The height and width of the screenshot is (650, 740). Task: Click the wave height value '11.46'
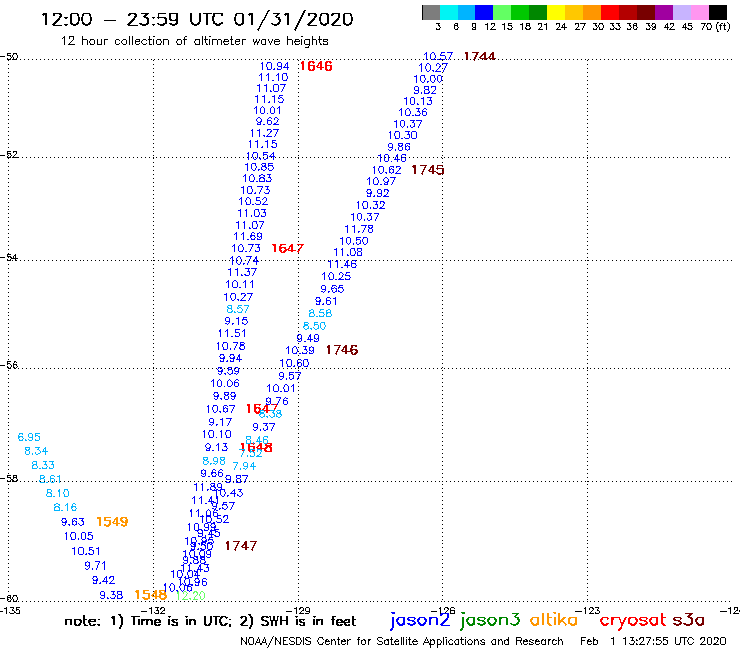pos(342,264)
